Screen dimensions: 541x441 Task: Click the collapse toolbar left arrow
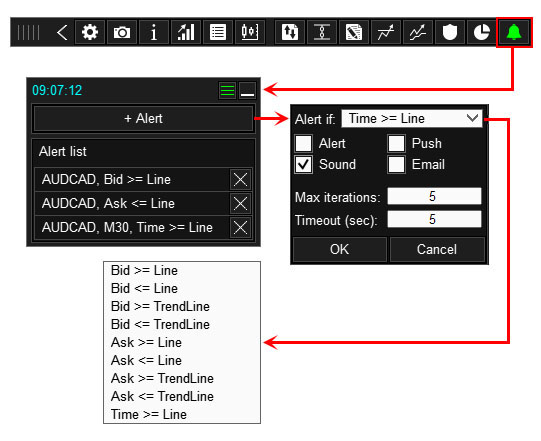click(62, 32)
